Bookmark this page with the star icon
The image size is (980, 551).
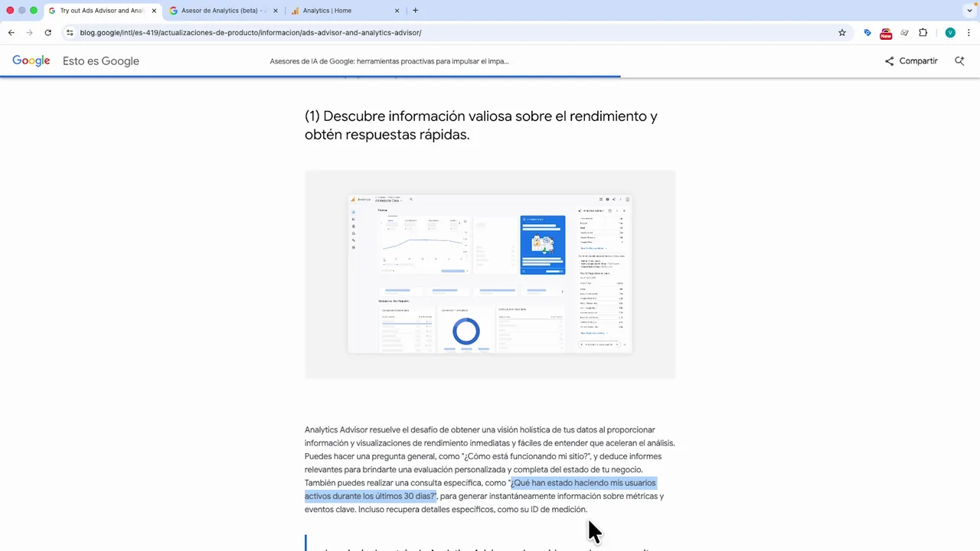coord(842,33)
